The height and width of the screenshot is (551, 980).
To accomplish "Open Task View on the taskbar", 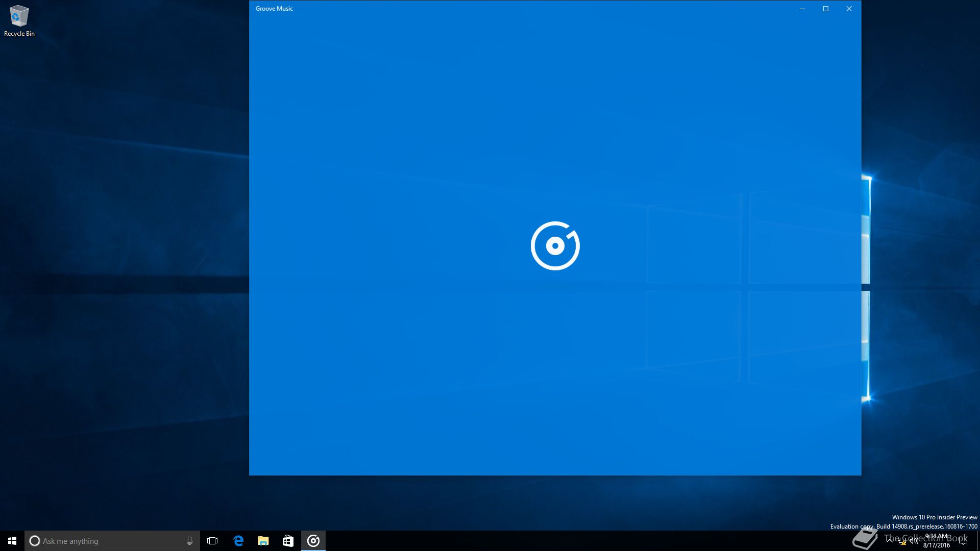I will click(x=212, y=541).
